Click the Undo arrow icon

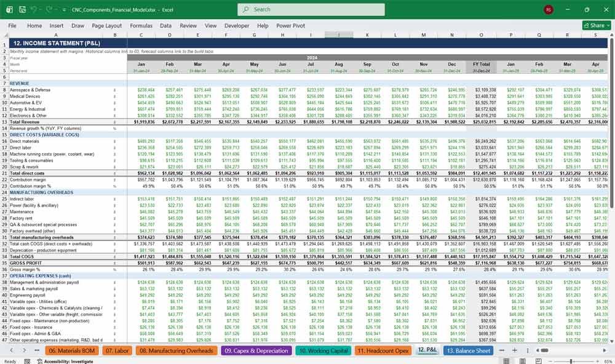(34, 9)
